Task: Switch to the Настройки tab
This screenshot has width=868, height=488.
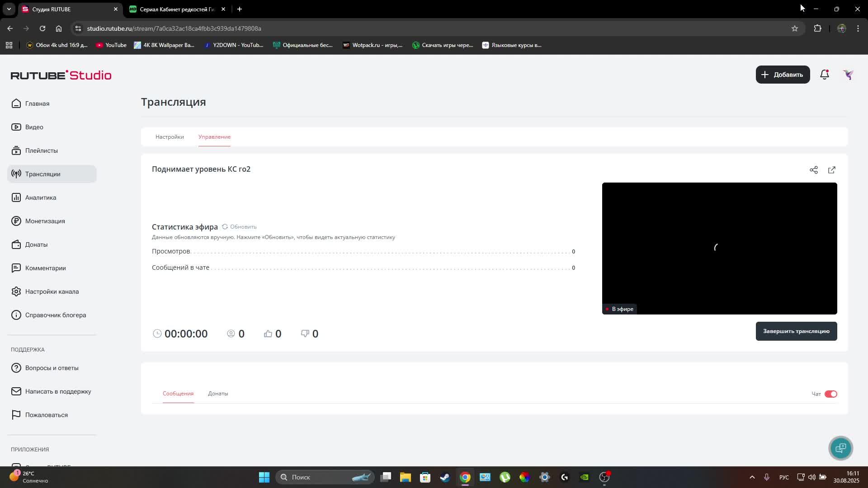Action: pos(170,137)
